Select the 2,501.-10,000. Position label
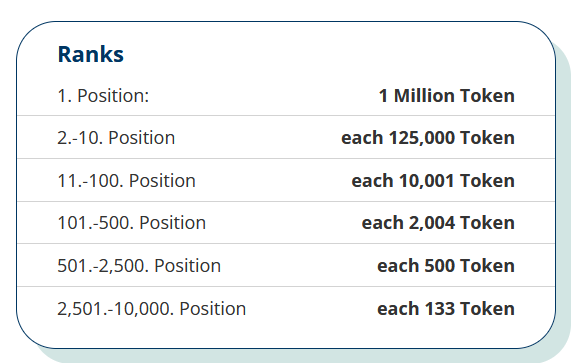Screen dimensions: 583x363 pos(152,309)
